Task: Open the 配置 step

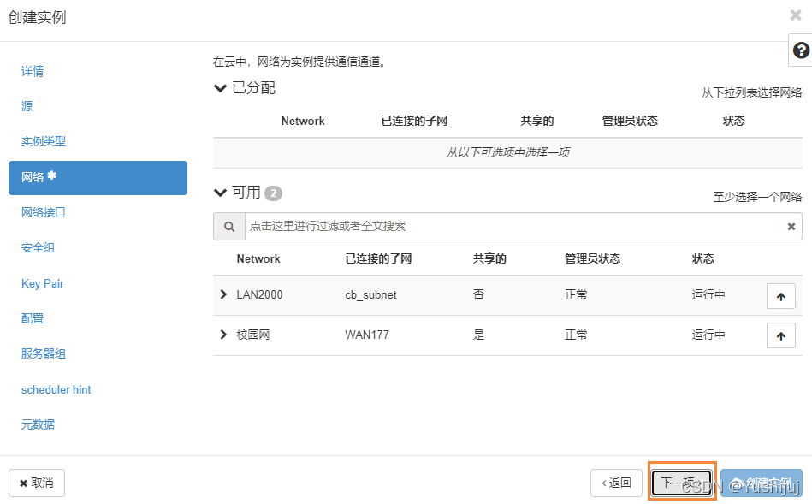Action: (x=33, y=318)
